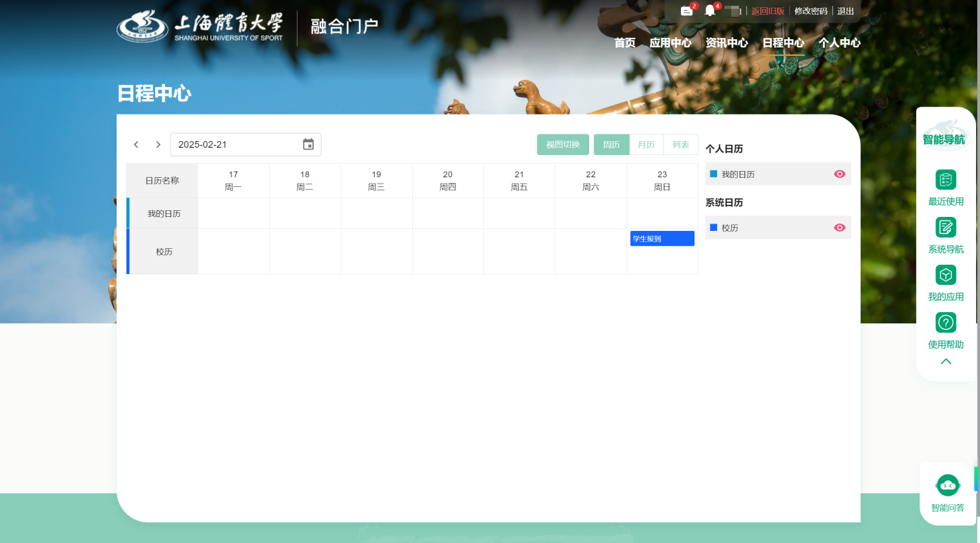Click the 返回旧版 link

(768, 11)
